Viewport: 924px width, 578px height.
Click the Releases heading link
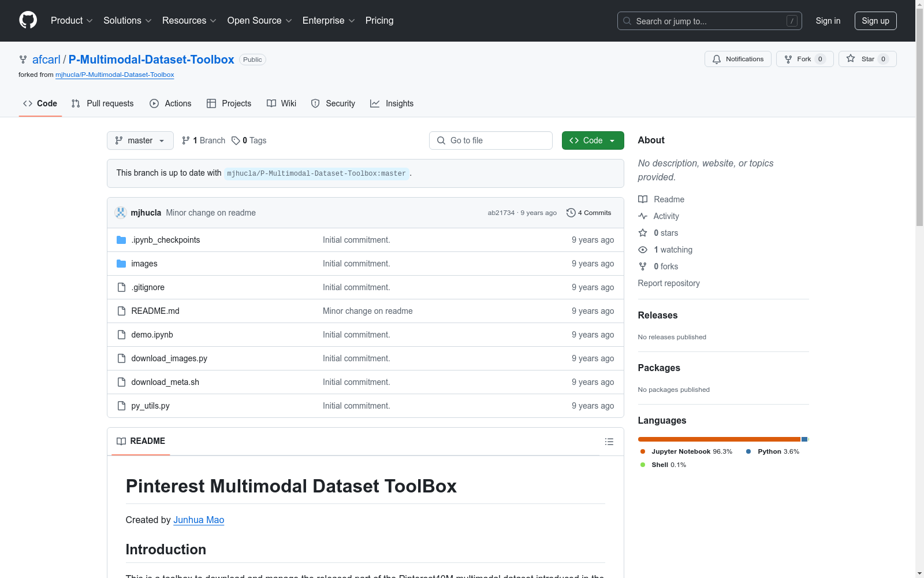tap(658, 315)
